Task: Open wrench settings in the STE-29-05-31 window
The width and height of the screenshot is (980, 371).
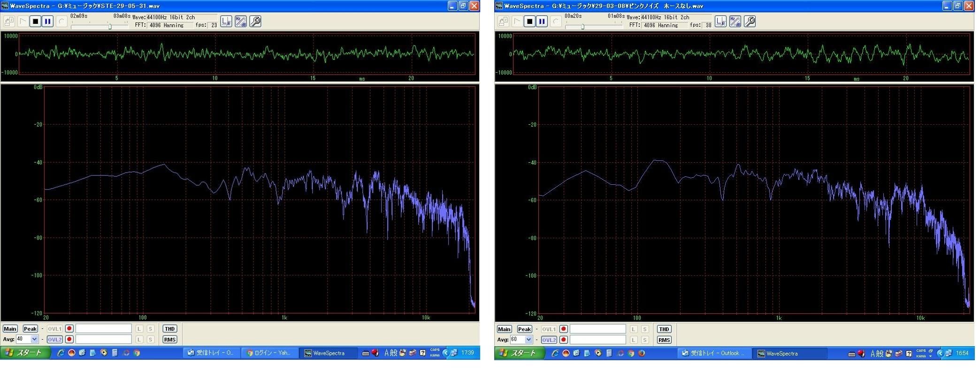Action: [255, 21]
